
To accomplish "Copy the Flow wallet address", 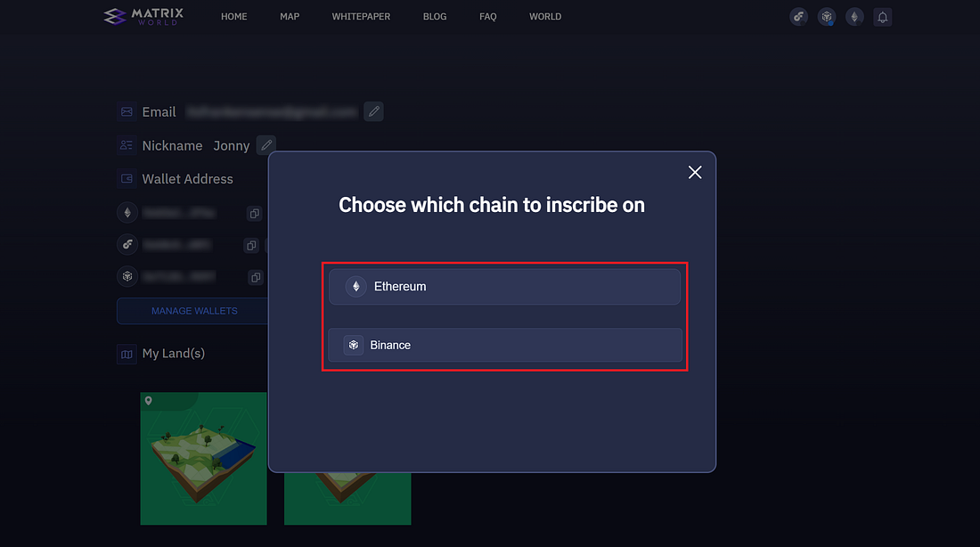I will click(x=251, y=245).
